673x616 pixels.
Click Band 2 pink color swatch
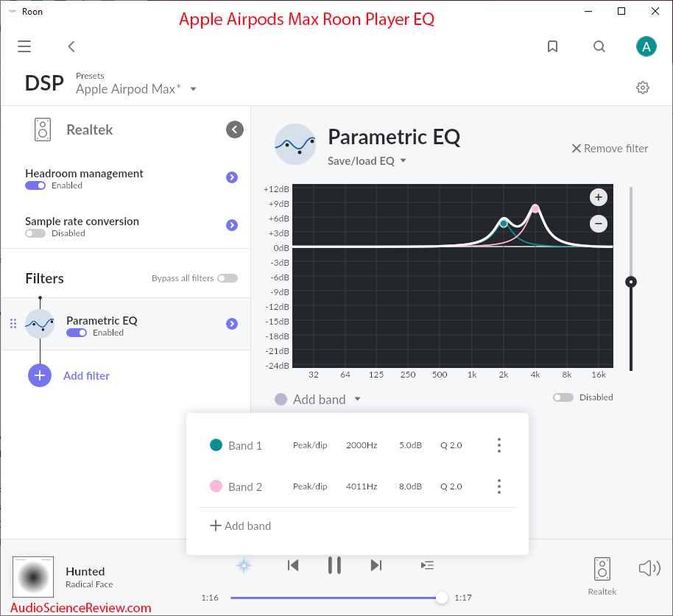(x=216, y=486)
